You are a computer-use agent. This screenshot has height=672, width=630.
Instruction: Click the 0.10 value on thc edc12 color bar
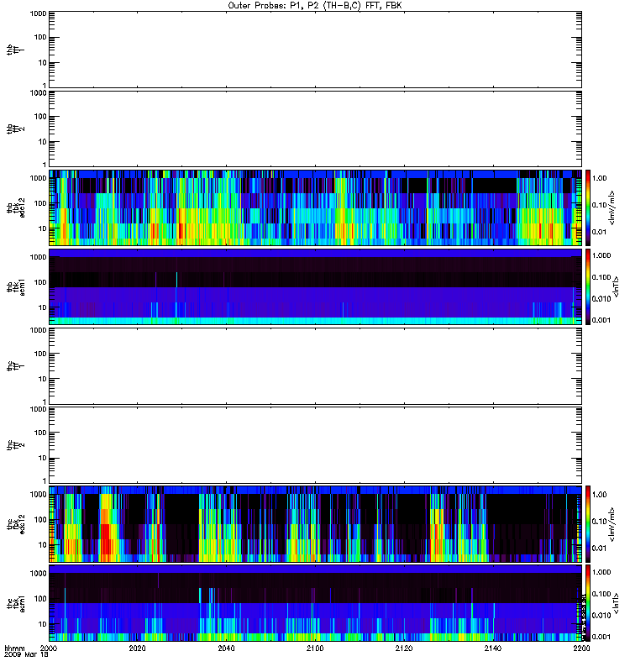pos(599,521)
